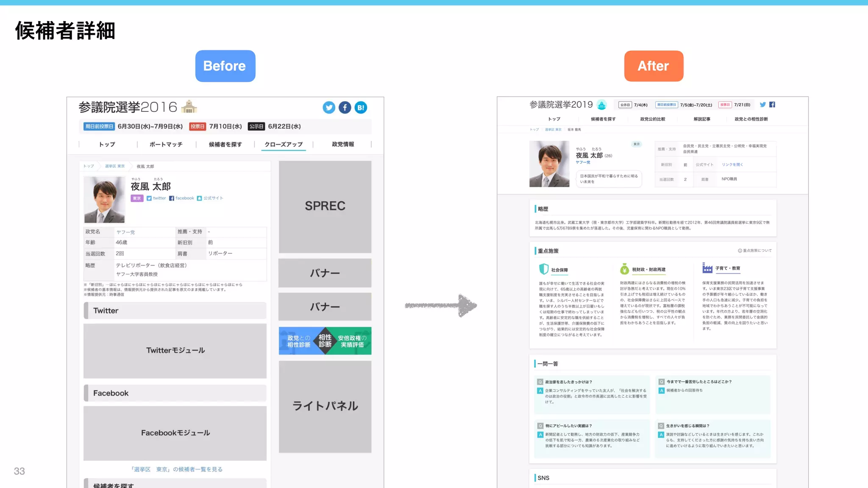Click the small facebook icon under 夜風 太郎 in Before
Image resolution: width=868 pixels, height=488 pixels.
tap(172, 198)
